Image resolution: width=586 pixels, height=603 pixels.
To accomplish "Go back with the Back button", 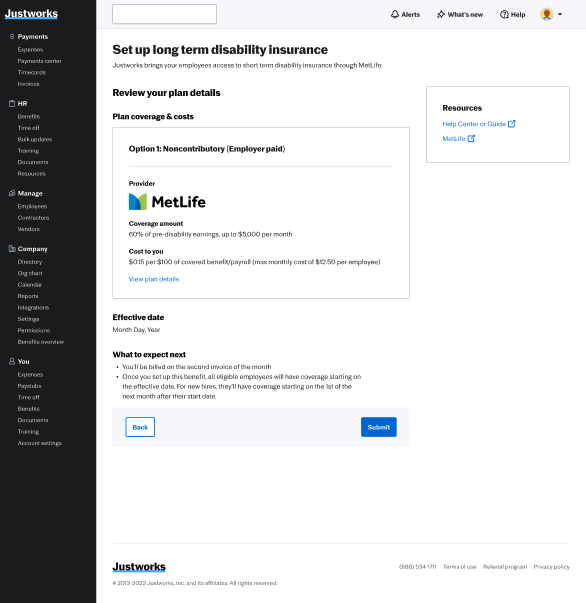I will pyautogui.click(x=140, y=427).
